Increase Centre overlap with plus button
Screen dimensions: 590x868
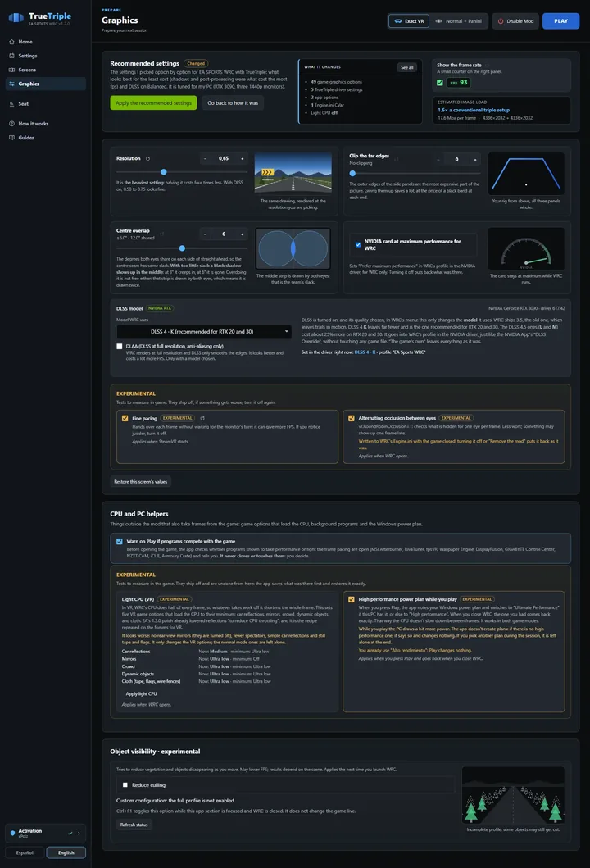click(x=242, y=234)
